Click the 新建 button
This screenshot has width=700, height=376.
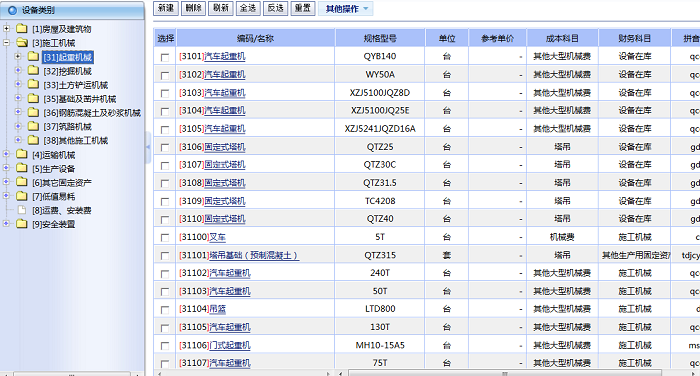coord(166,8)
